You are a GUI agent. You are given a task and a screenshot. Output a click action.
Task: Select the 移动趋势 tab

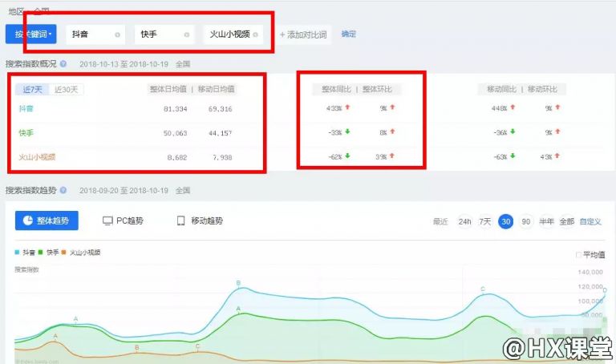pyautogui.click(x=200, y=220)
